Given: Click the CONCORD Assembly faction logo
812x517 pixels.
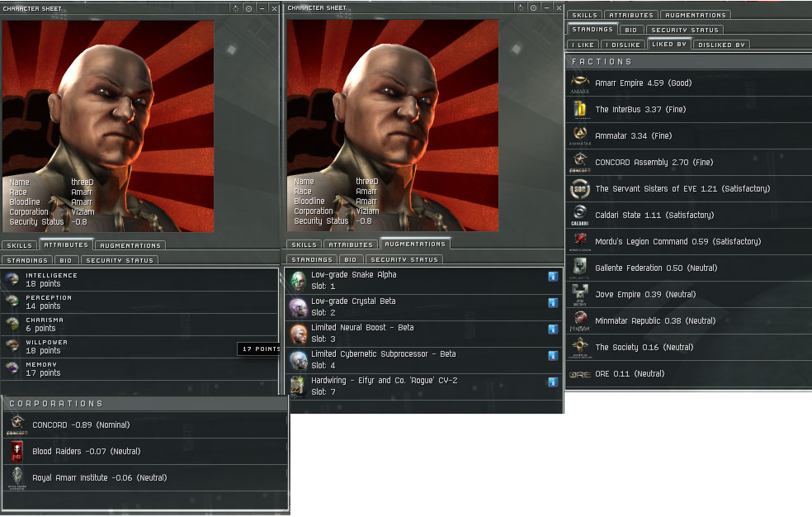Looking at the screenshot, I should coord(579,163).
